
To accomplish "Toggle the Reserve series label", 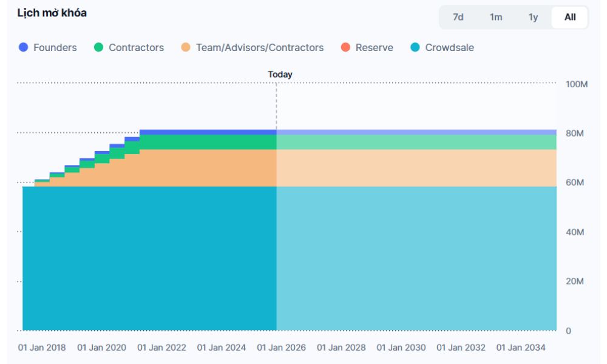I will point(374,47).
